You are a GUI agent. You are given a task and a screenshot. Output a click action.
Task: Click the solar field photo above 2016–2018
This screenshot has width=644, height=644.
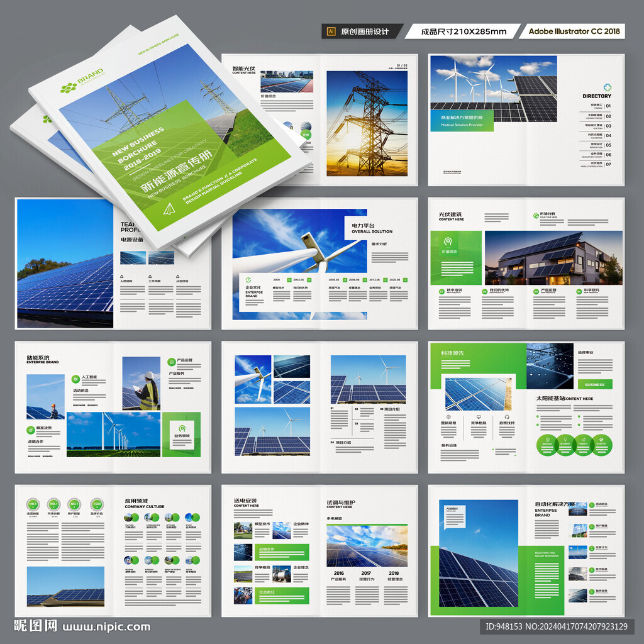[x=367, y=545]
